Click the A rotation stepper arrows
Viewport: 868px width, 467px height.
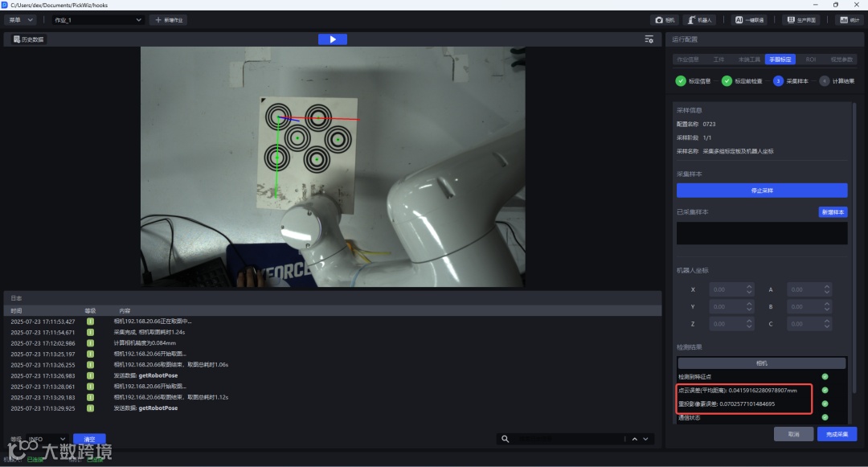[827, 289]
